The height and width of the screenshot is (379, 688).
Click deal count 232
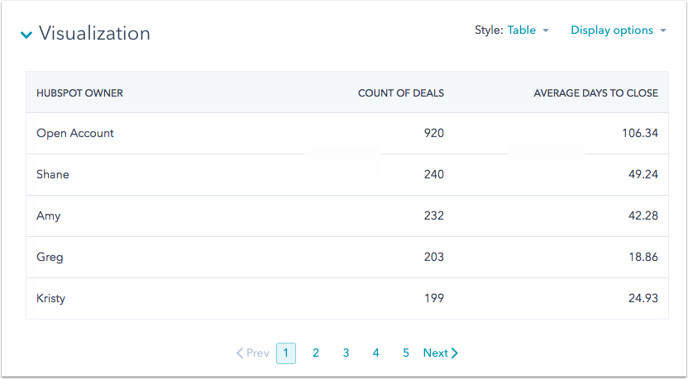pyautogui.click(x=434, y=216)
